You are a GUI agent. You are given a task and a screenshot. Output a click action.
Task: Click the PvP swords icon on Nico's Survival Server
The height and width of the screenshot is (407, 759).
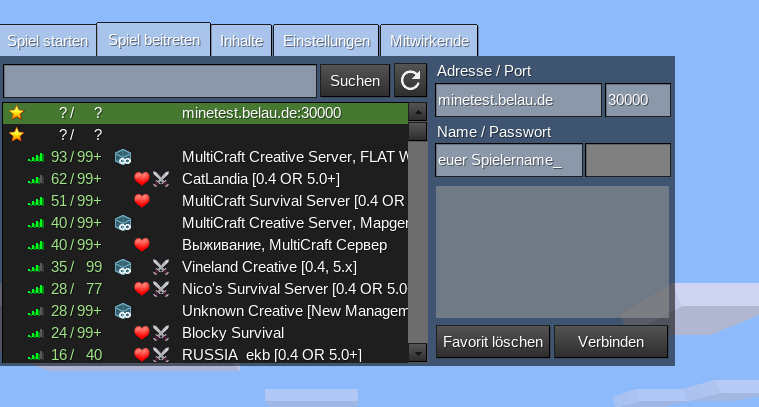161,289
